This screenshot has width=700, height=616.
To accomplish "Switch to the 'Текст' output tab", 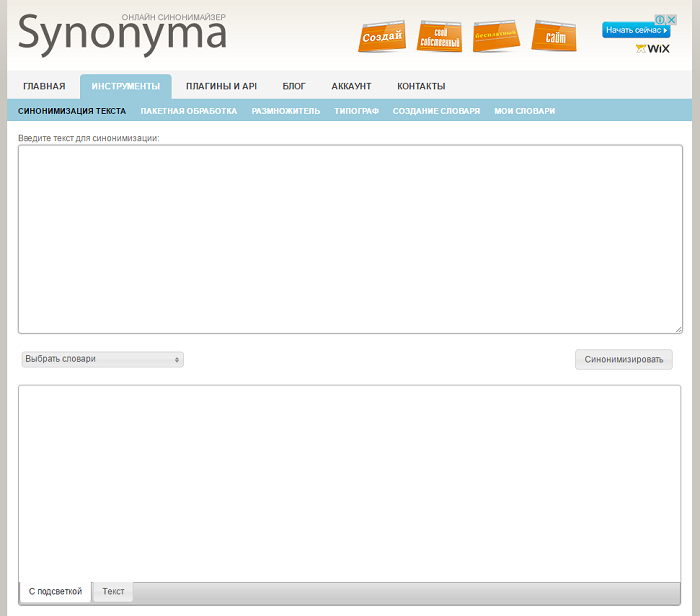I will point(113,592).
